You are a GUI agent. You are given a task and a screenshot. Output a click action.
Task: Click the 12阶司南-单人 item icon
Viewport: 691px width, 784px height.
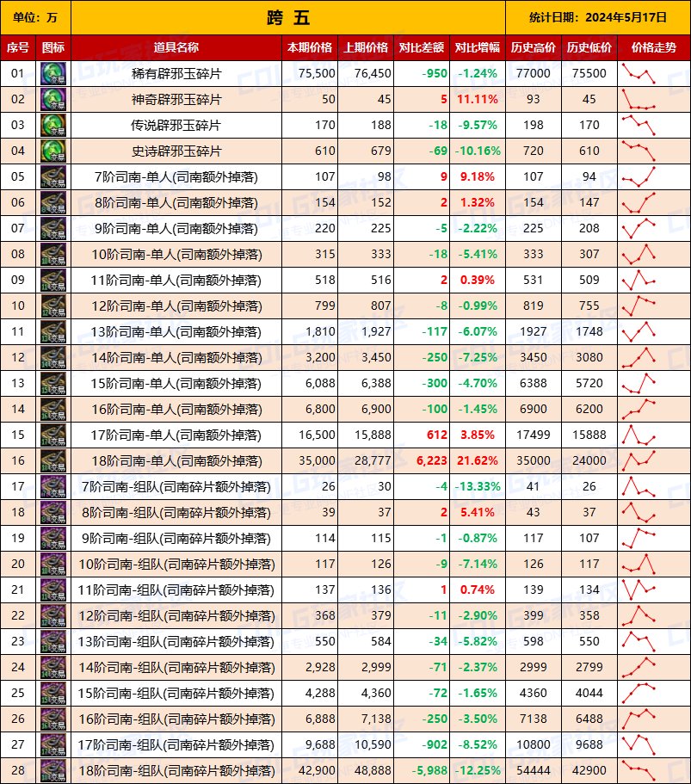[53, 306]
